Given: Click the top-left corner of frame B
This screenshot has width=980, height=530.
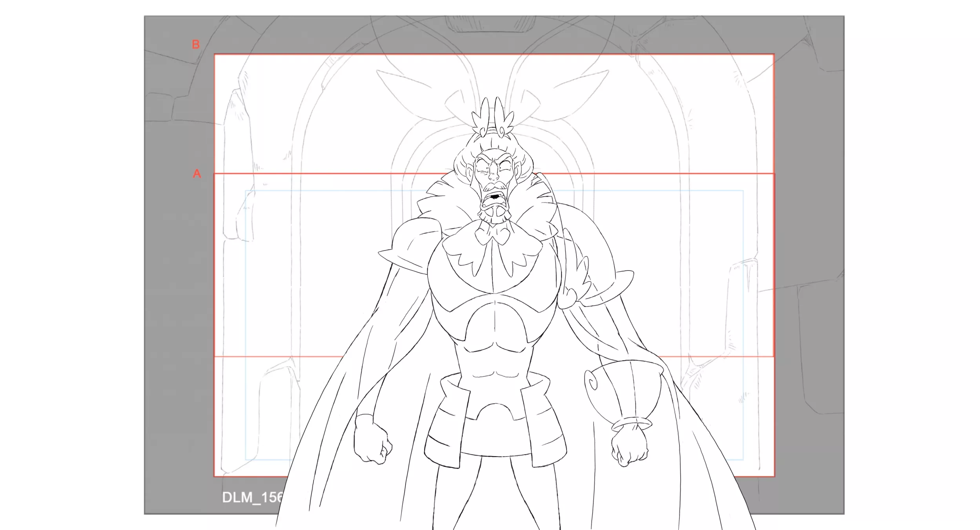Looking at the screenshot, I should click(x=215, y=55).
